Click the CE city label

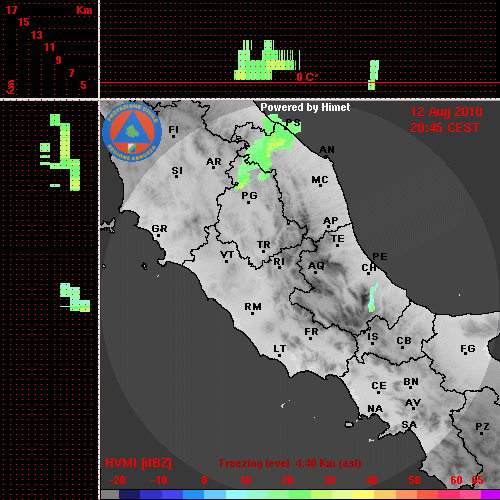379,387
